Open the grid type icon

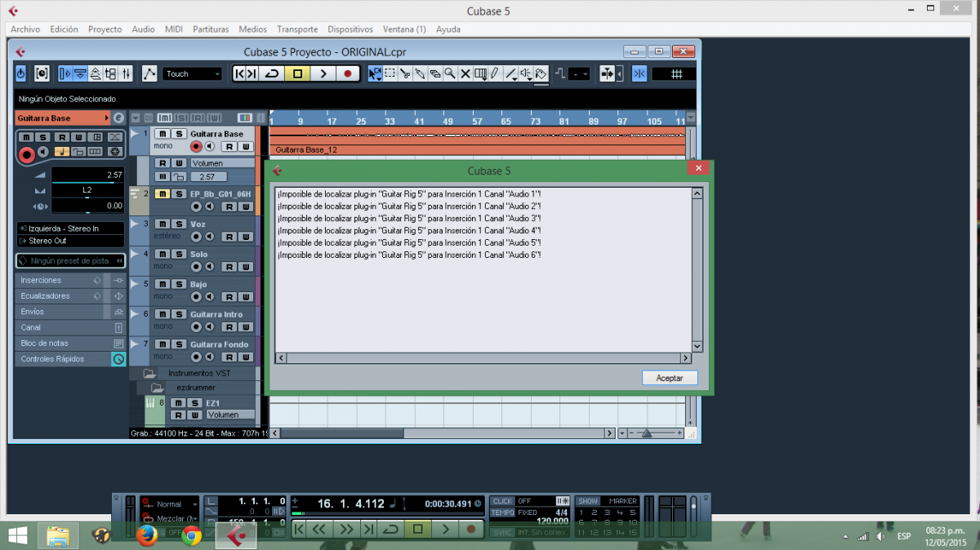point(676,73)
